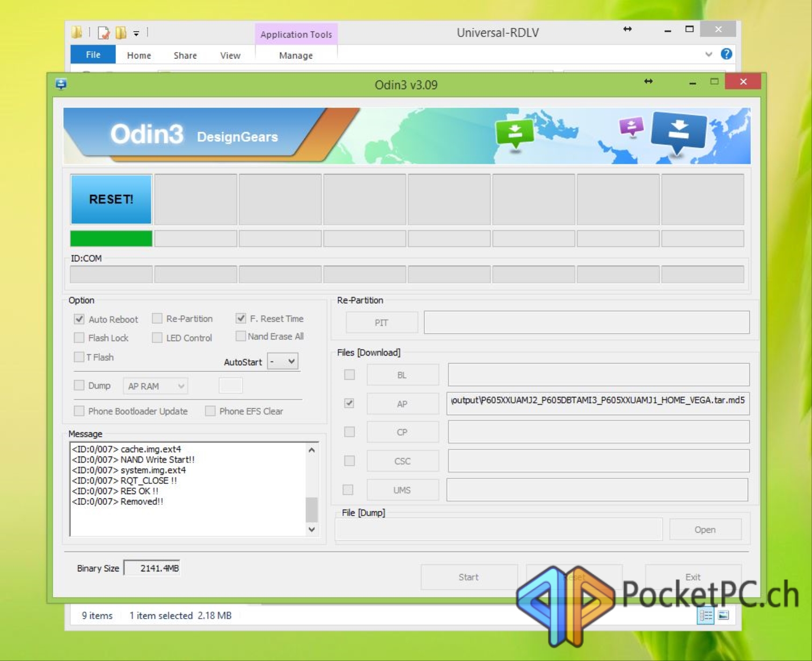Click the File Dump path field
Viewport: 812px width, 661px height.
pos(499,529)
